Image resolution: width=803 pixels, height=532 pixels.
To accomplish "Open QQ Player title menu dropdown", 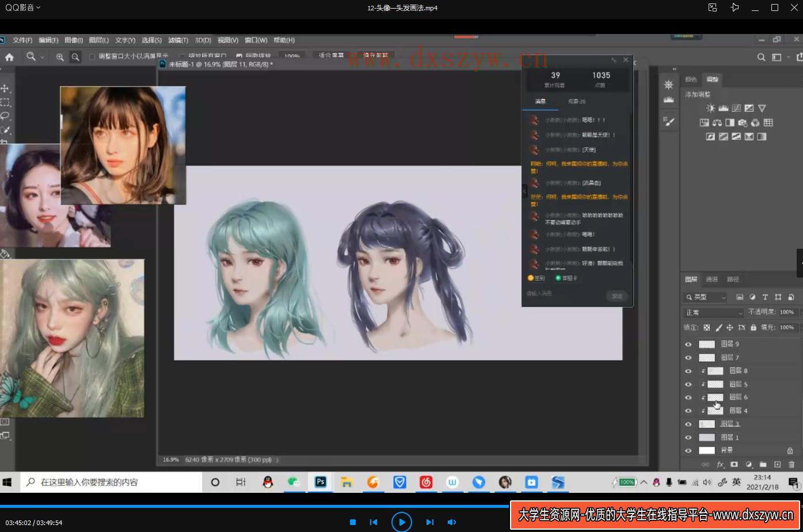I will [x=22, y=7].
